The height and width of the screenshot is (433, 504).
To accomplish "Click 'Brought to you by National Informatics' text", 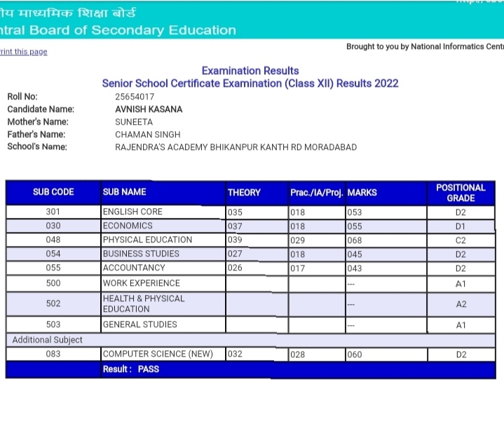I will (425, 47).
